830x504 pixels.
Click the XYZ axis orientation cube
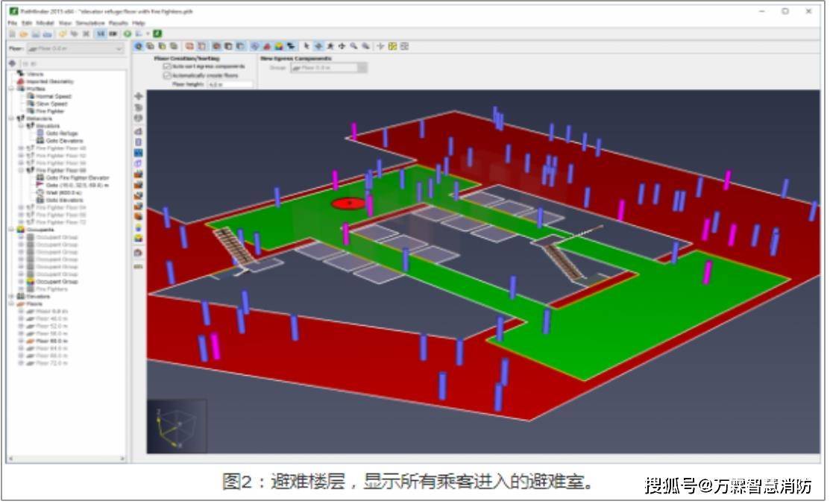click(x=176, y=427)
